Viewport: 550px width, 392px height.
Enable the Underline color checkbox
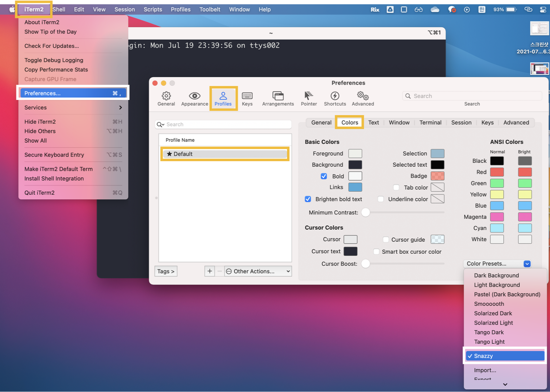[381, 199]
